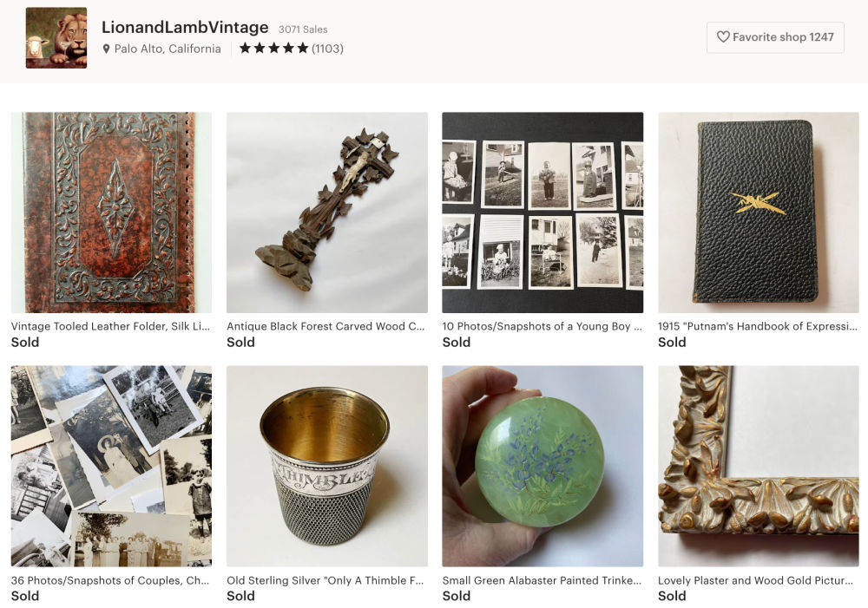View the green alabaster trinket box image
Screen dimensions: 868x608
tap(542, 465)
